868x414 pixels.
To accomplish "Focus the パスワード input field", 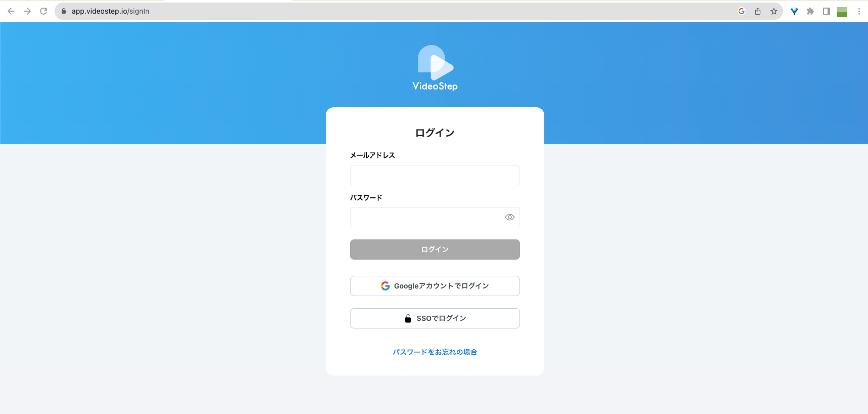I will (435, 217).
